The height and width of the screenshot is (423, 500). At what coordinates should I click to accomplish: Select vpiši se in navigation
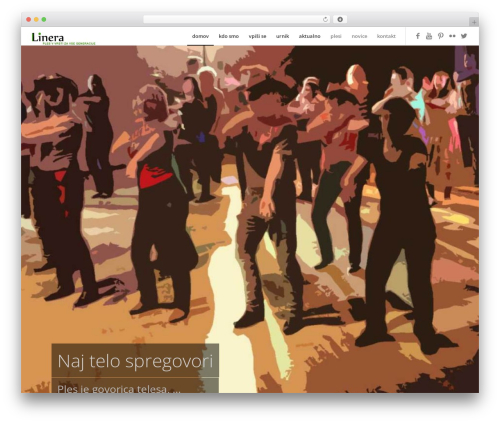click(257, 36)
